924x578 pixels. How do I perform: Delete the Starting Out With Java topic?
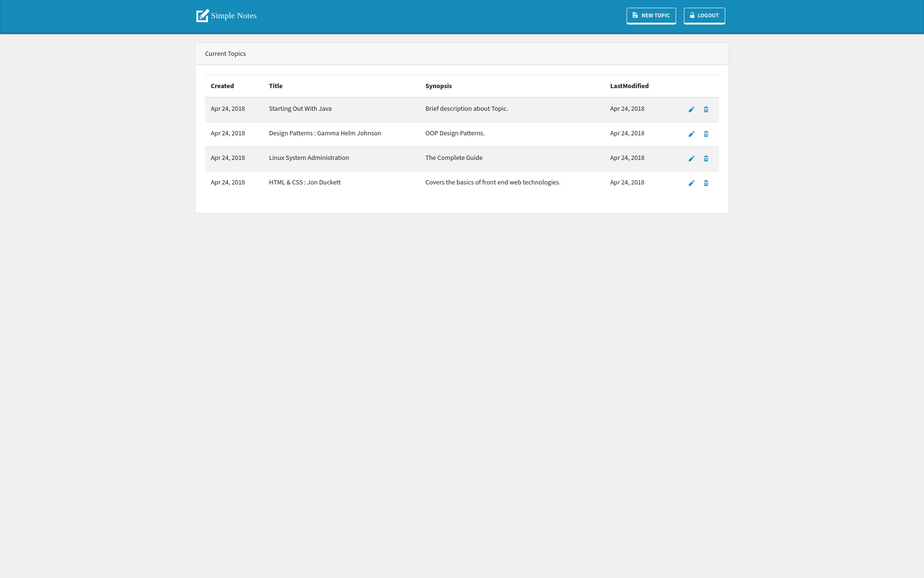pyautogui.click(x=706, y=110)
